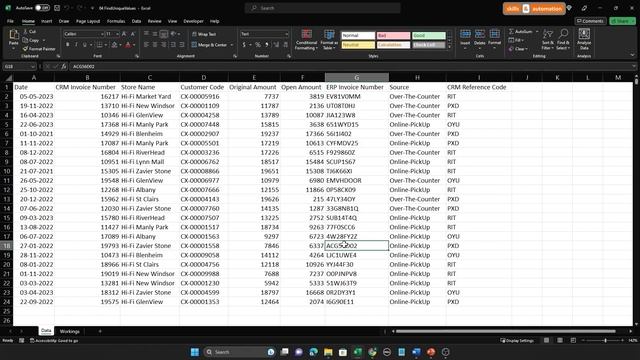Screen dimensions: 640x360
Task: Add a new sheet with plus button
Action: [100, 331]
